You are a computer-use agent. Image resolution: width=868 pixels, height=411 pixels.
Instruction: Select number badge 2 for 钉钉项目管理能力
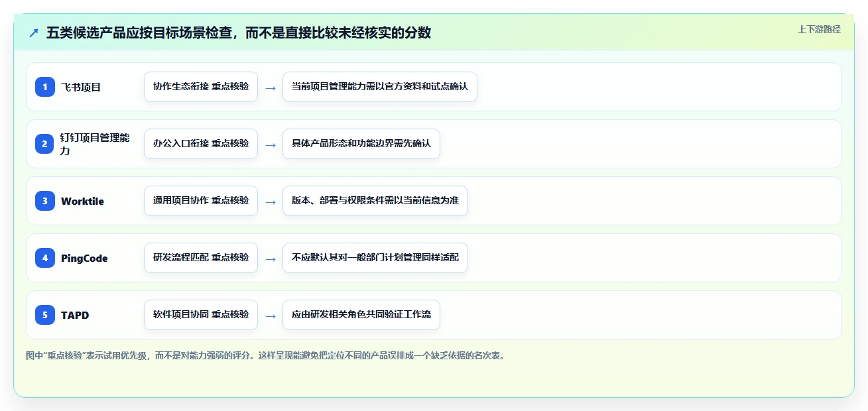pyautogui.click(x=45, y=143)
